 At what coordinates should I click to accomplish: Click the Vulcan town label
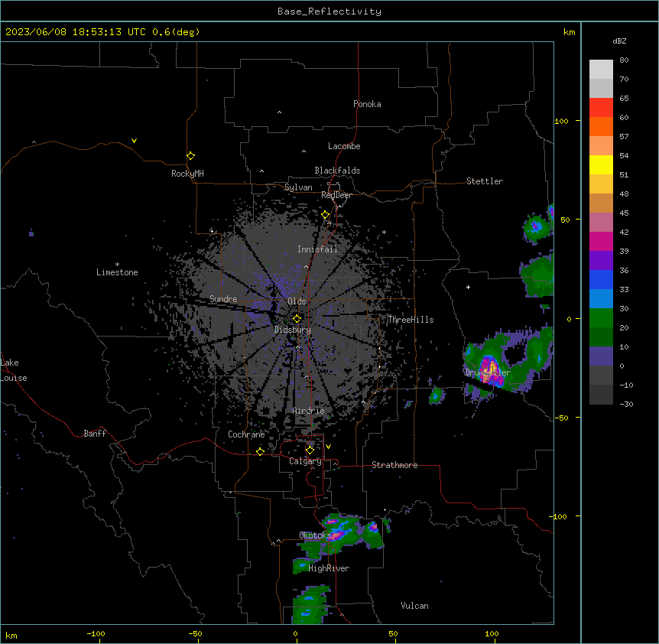click(x=414, y=606)
